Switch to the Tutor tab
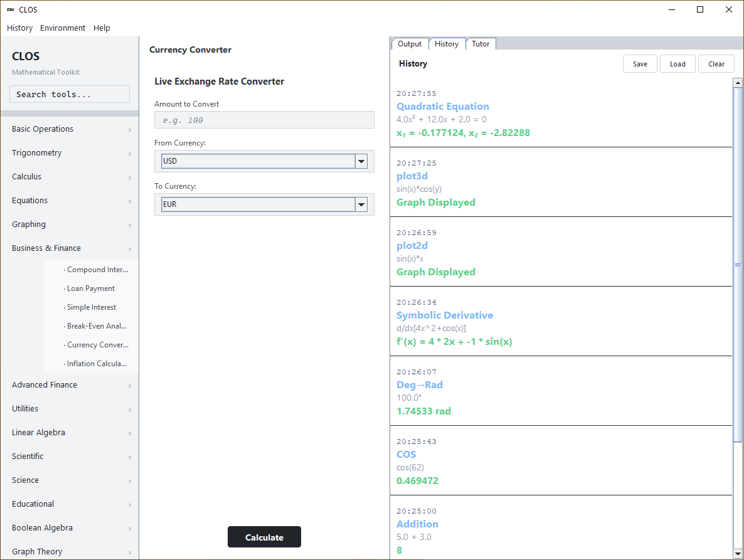 [x=480, y=44]
